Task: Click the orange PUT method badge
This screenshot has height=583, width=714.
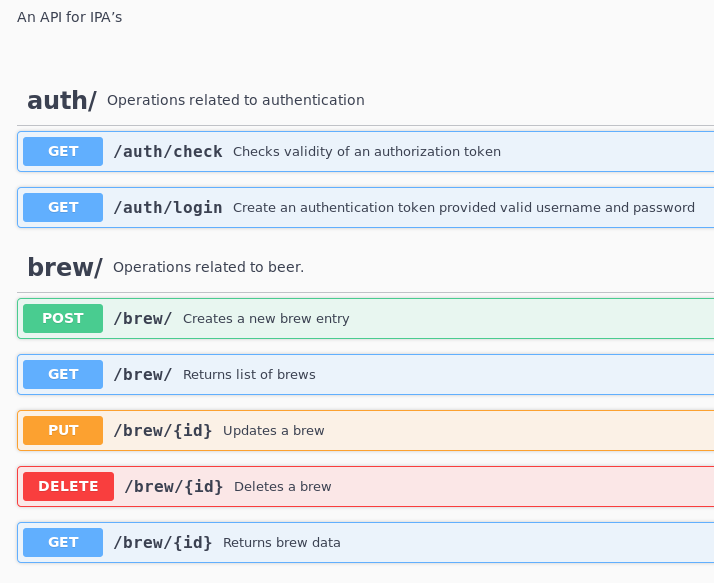Action: [63, 431]
